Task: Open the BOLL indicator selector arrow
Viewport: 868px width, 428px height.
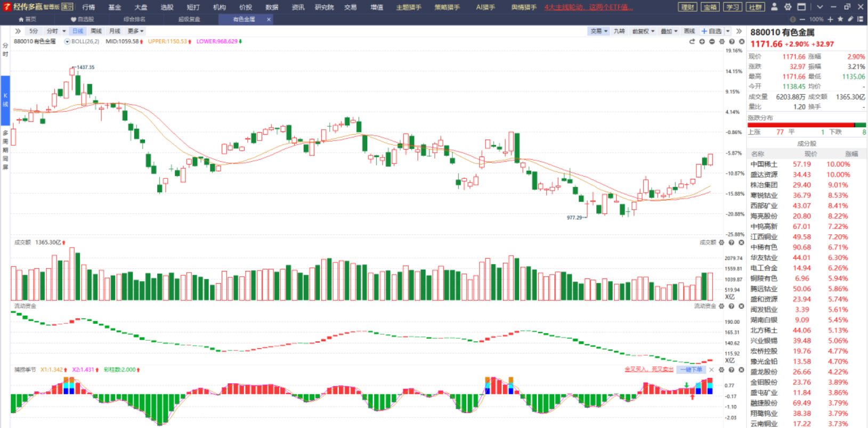Action: [67, 42]
